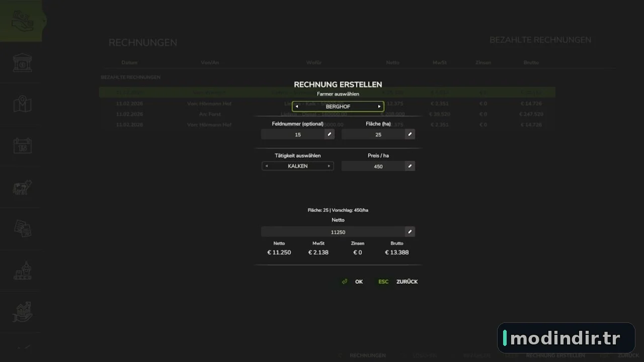Click the MwSt amount € 2.138
644x362 pixels.
(x=318, y=252)
